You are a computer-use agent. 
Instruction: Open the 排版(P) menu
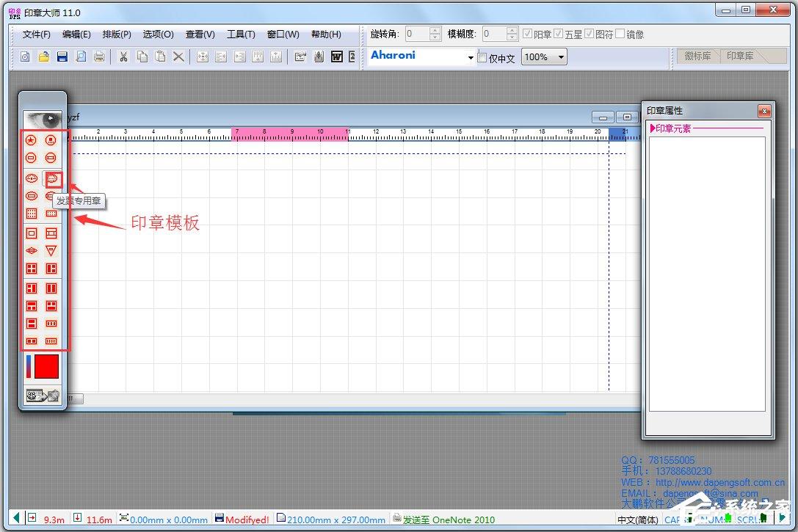117,34
